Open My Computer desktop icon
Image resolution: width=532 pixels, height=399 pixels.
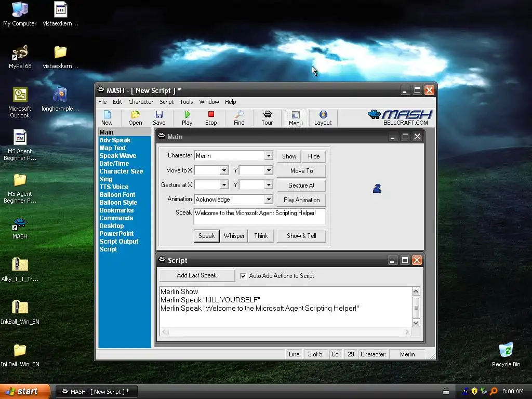click(20, 14)
